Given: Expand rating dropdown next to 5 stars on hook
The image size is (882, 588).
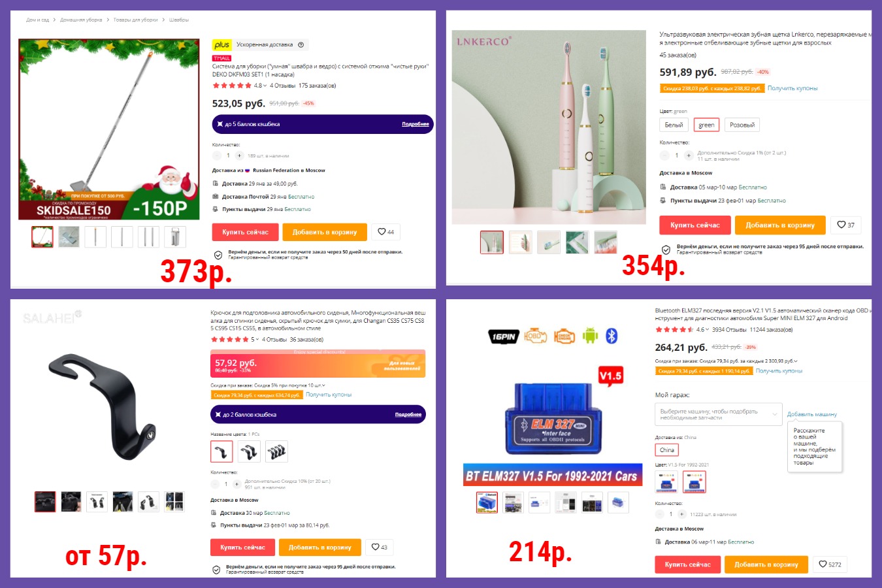Looking at the screenshot, I should tap(257, 339).
